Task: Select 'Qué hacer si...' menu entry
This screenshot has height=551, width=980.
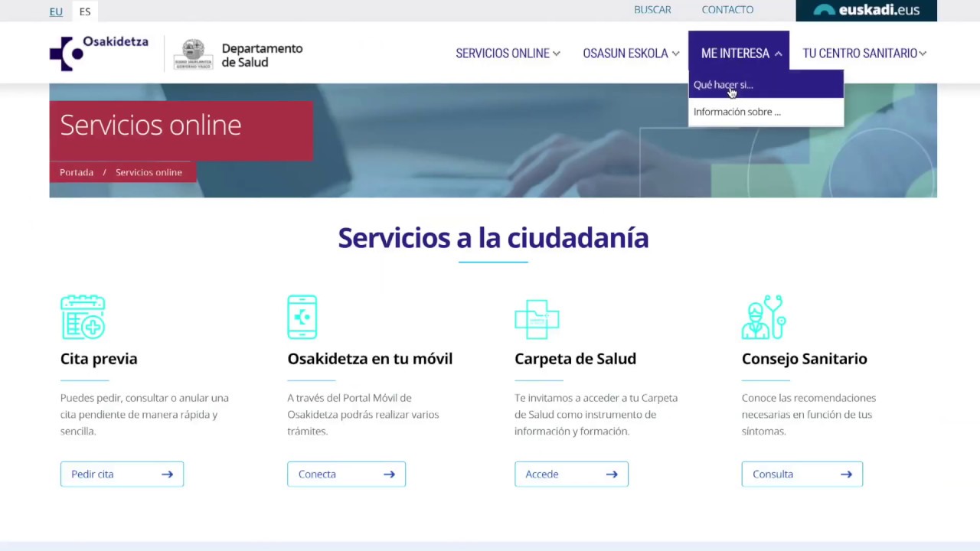Action: tap(766, 85)
